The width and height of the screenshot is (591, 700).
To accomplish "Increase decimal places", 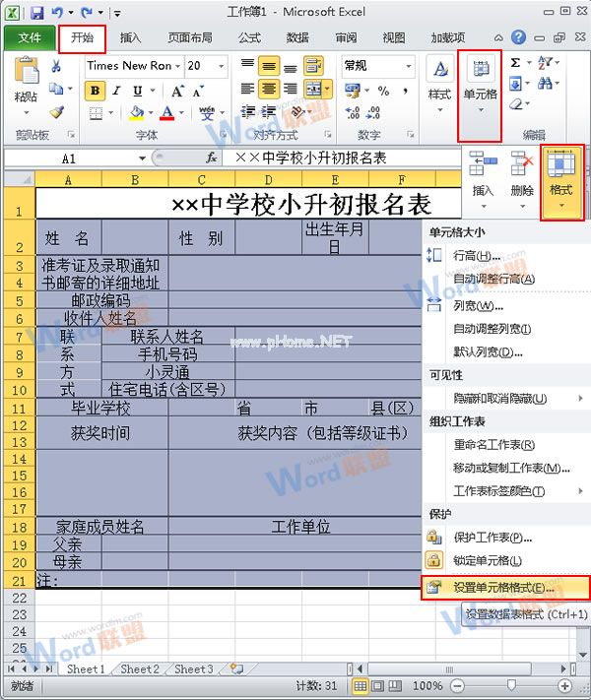I will pos(353,112).
